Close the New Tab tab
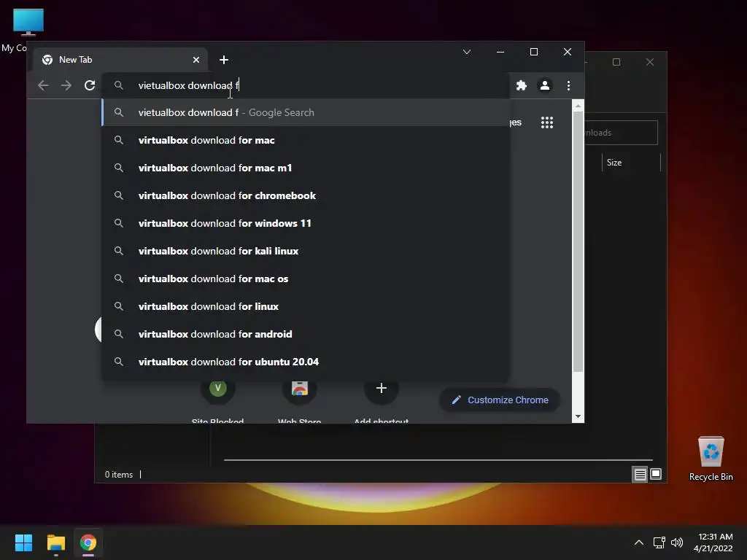The image size is (747, 560). pyautogui.click(x=196, y=60)
